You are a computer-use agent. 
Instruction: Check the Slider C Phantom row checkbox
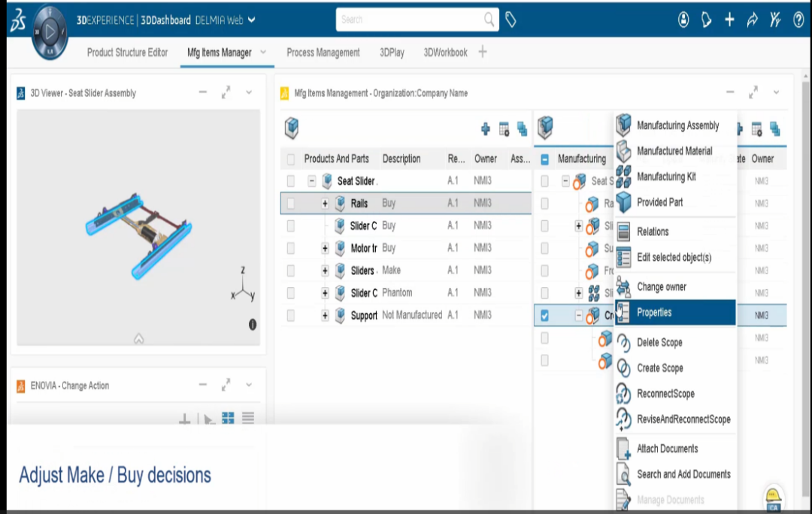click(290, 293)
